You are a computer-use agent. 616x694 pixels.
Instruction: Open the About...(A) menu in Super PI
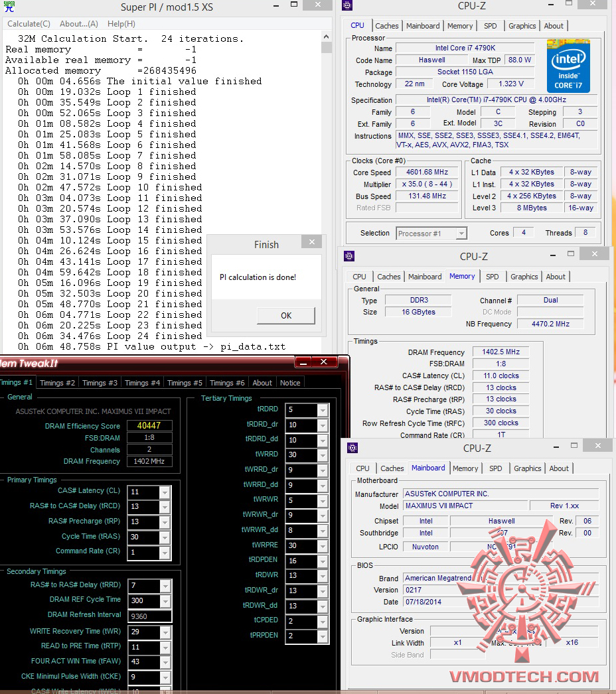tap(79, 24)
